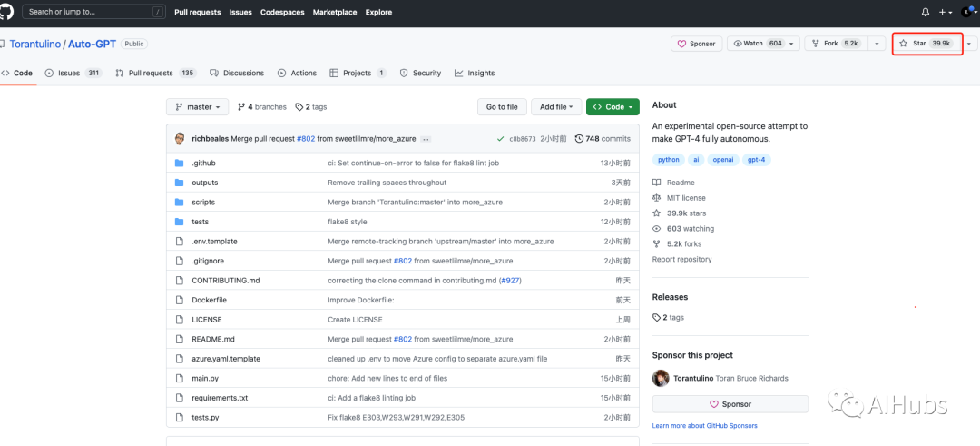This screenshot has height=446, width=980.
Task: Open the Dockerfile
Action: click(x=209, y=301)
